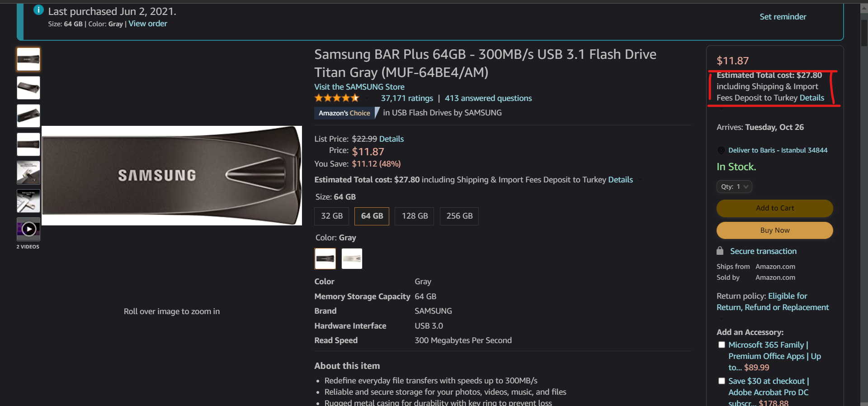
Task: Click the info icon beside Last purchased
Action: 38,10
